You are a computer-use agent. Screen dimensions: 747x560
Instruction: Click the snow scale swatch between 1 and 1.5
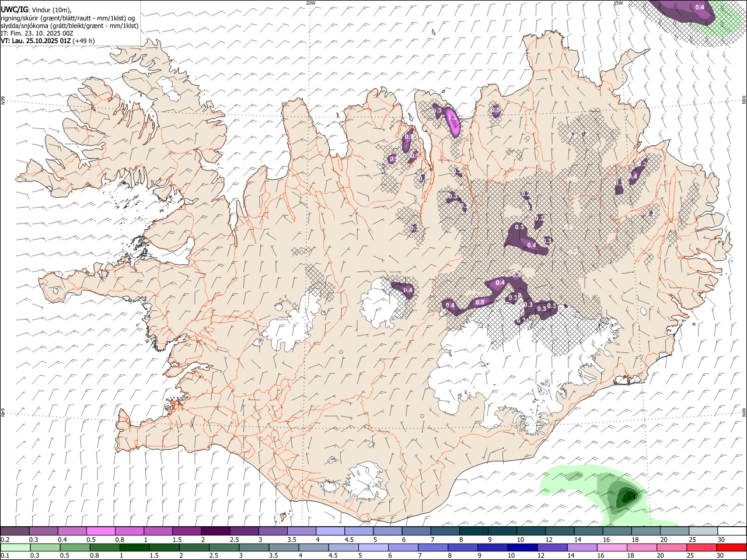pos(158,531)
